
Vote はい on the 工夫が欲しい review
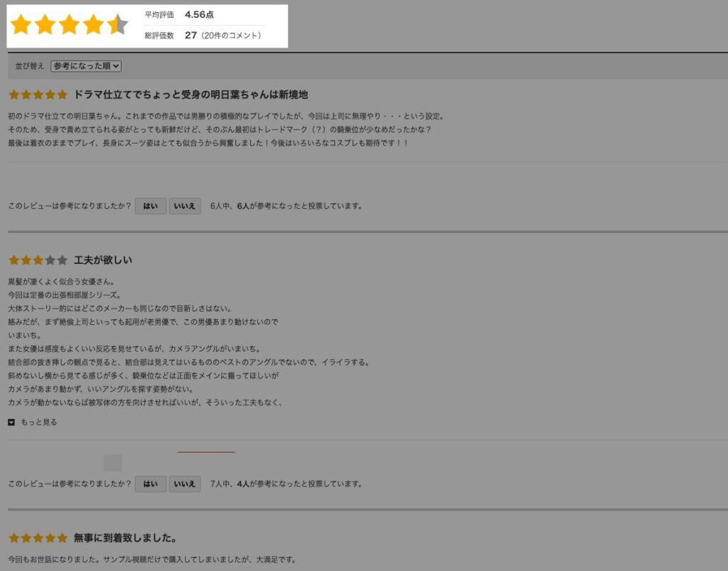click(x=151, y=484)
